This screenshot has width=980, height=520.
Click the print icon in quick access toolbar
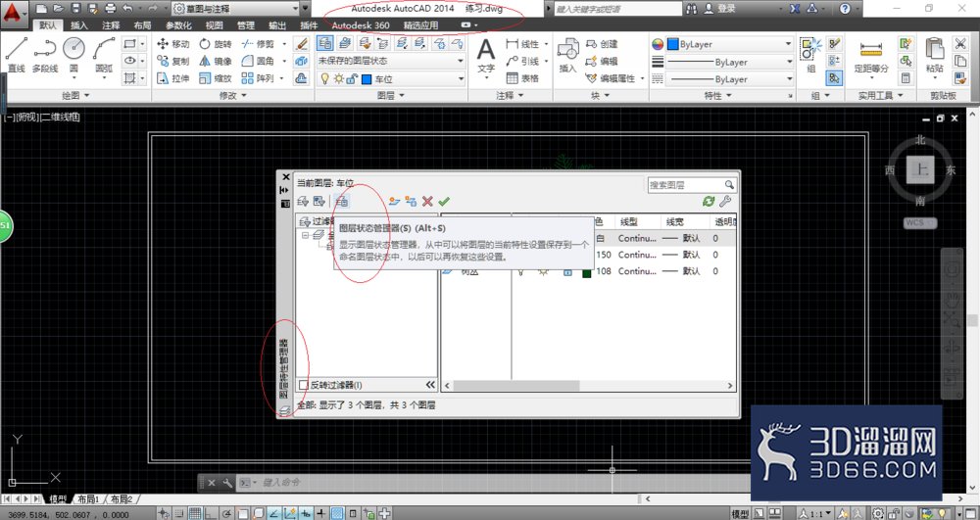click(111, 9)
